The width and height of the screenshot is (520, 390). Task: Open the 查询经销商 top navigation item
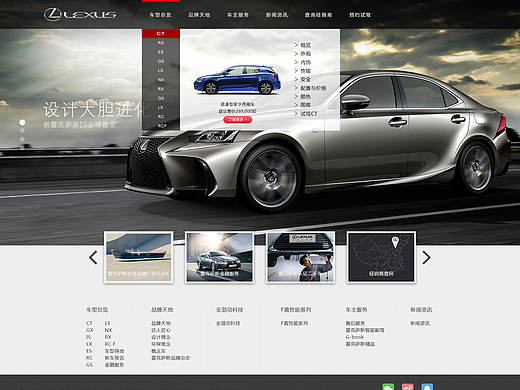coord(318,15)
